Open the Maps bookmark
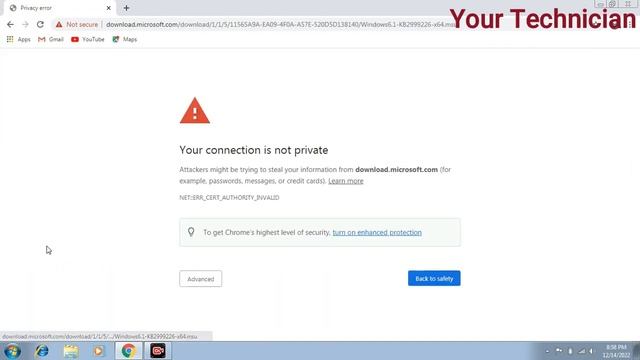This screenshot has height=360, width=640. click(x=124, y=39)
